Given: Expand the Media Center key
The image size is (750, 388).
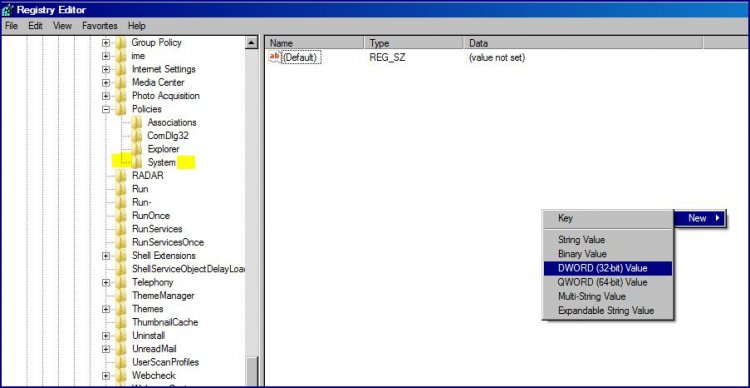Looking at the screenshot, I should pyautogui.click(x=106, y=83).
